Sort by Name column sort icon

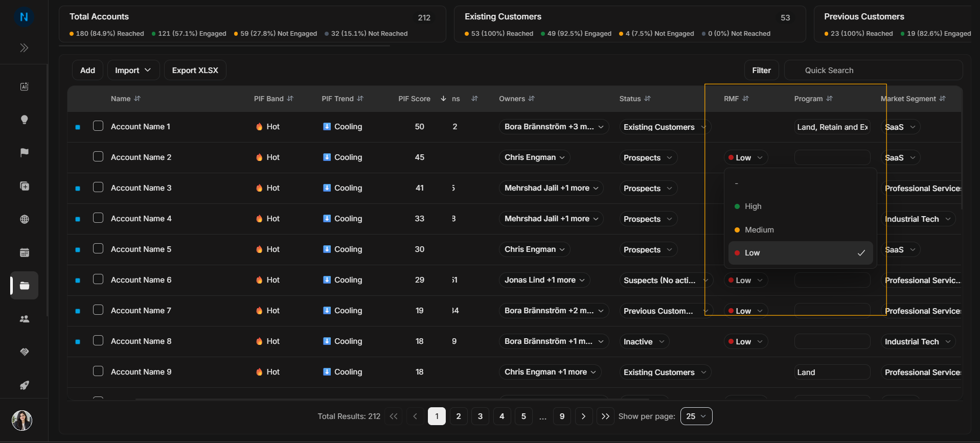pyautogui.click(x=137, y=99)
